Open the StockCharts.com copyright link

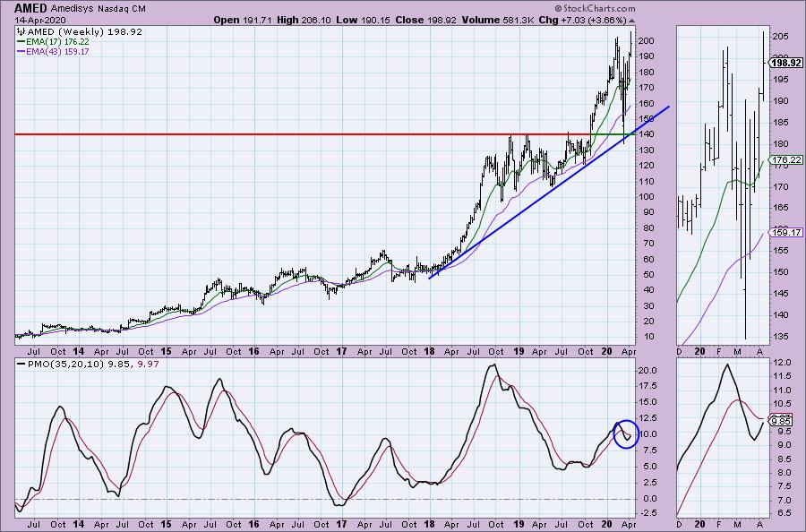(x=595, y=8)
